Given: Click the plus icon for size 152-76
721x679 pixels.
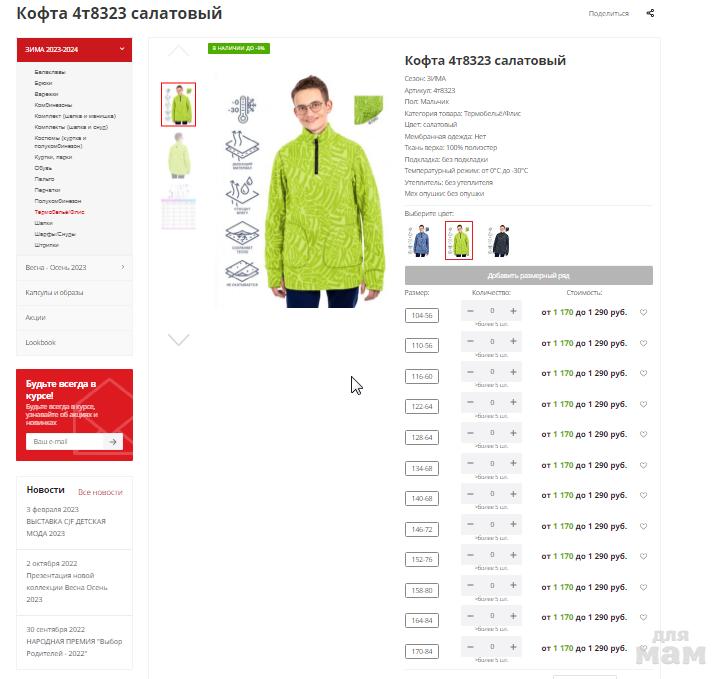Looking at the screenshot, I should click(x=513, y=555).
